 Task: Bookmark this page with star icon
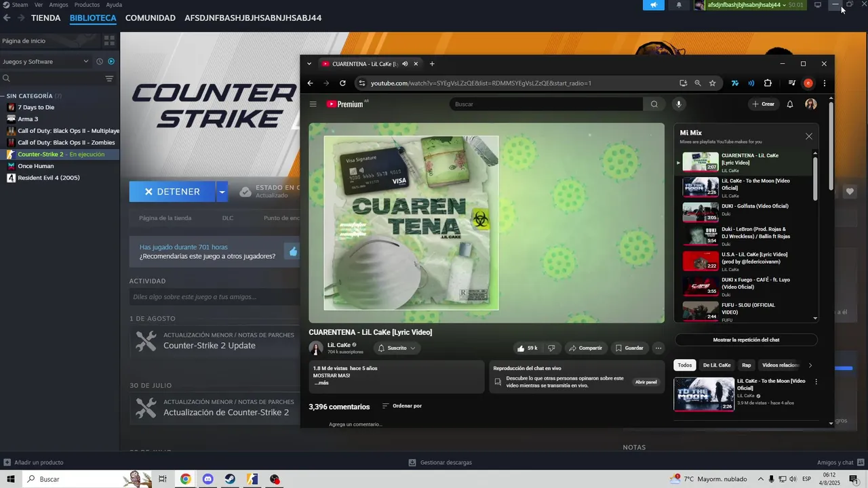coord(712,83)
